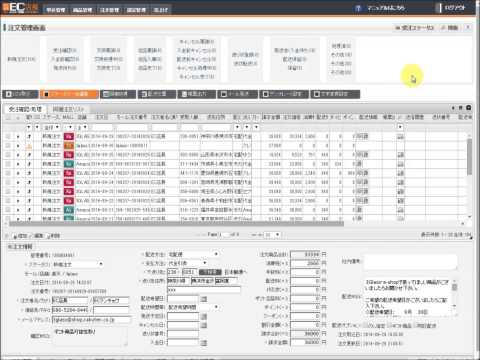Expand first order row with arrow toggle

pos(18,137)
